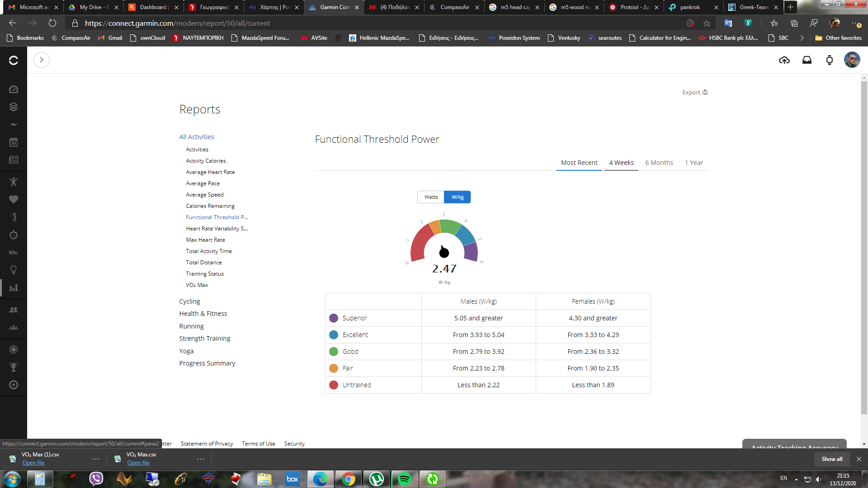Expand the sidebar with chevron button
This screenshot has height=488, width=868.
click(x=42, y=60)
